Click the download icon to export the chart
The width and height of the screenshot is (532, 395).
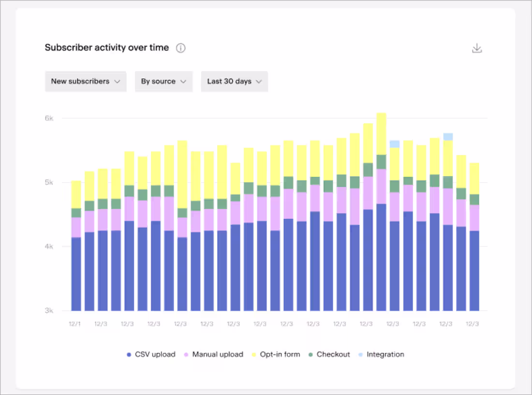477,48
